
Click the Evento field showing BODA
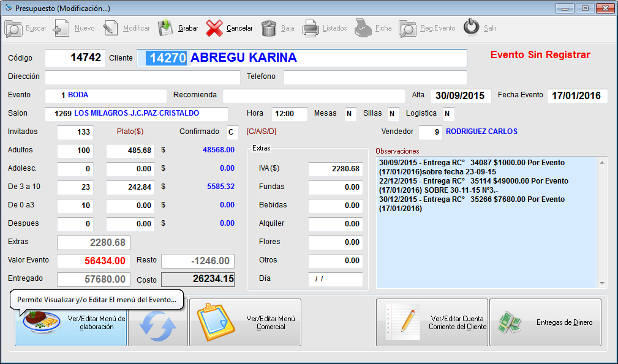click(105, 95)
